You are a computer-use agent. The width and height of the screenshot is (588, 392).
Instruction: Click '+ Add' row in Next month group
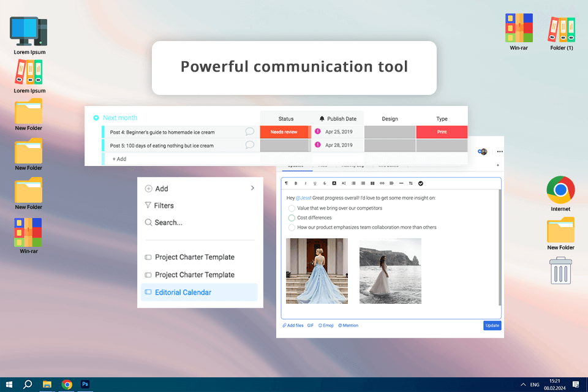[119, 159]
